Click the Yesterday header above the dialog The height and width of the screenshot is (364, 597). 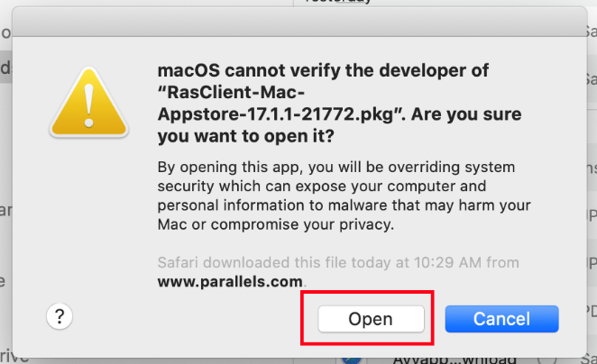[x=337, y=2]
